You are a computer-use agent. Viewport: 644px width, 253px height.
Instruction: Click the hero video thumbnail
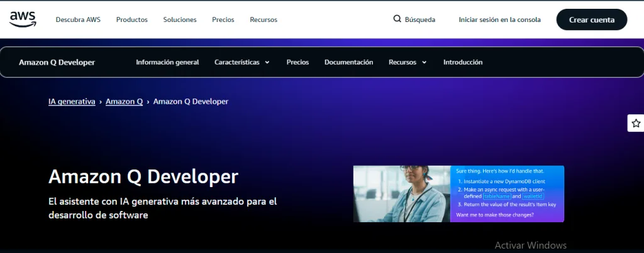point(458,194)
